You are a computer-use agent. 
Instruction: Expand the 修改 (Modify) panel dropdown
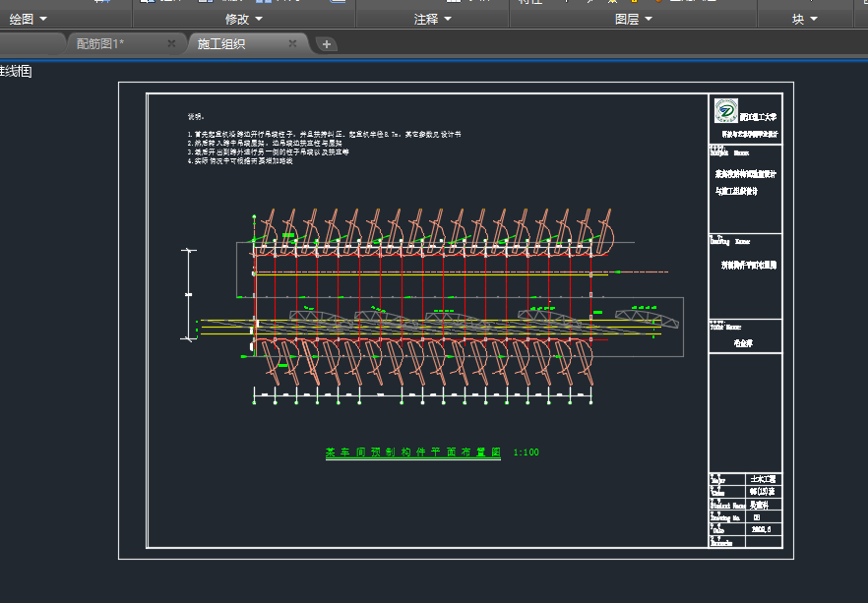pyautogui.click(x=244, y=19)
